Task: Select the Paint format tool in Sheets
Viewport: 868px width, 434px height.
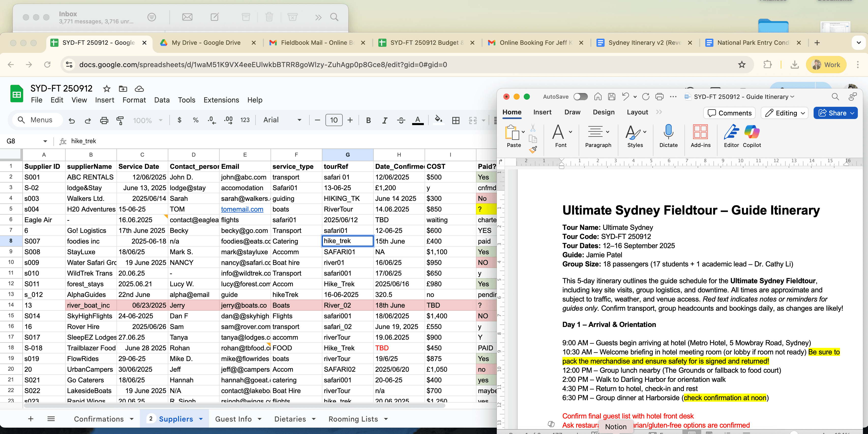Action: click(120, 120)
